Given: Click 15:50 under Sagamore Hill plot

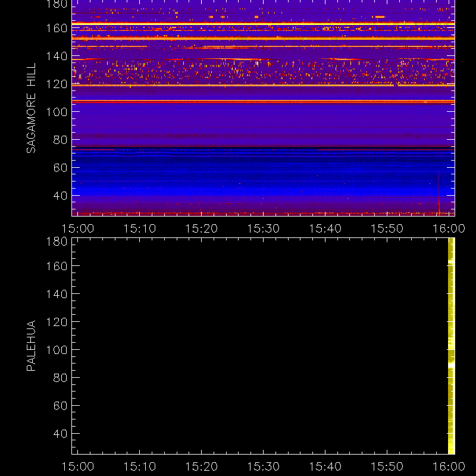Looking at the screenshot, I should pos(387,228).
